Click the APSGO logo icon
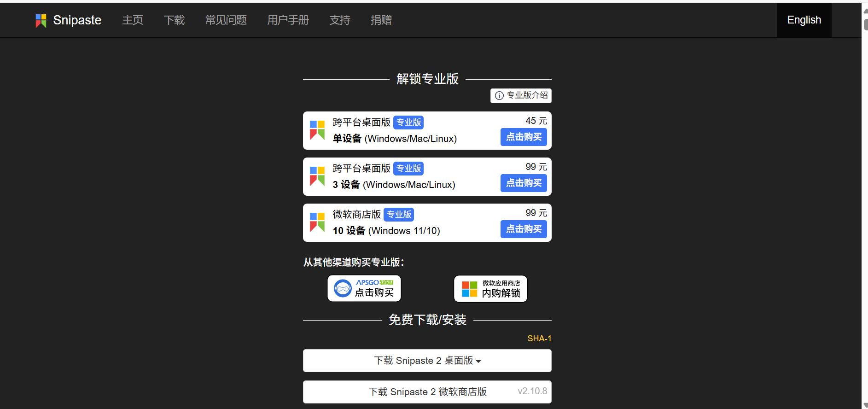The height and width of the screenshot is (409, 868). [343, 289]
